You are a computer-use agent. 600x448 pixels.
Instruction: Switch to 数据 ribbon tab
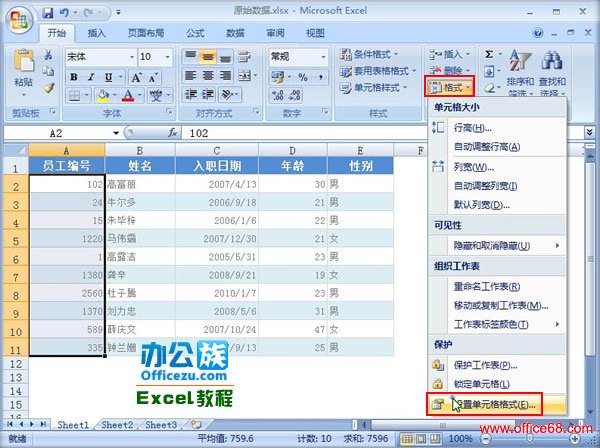click(235, 33)
